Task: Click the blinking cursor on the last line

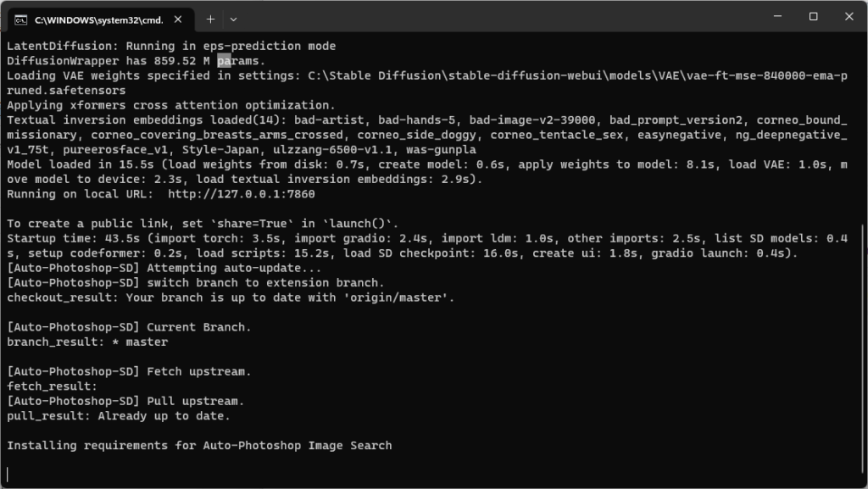Action: [x=8, y=475]
